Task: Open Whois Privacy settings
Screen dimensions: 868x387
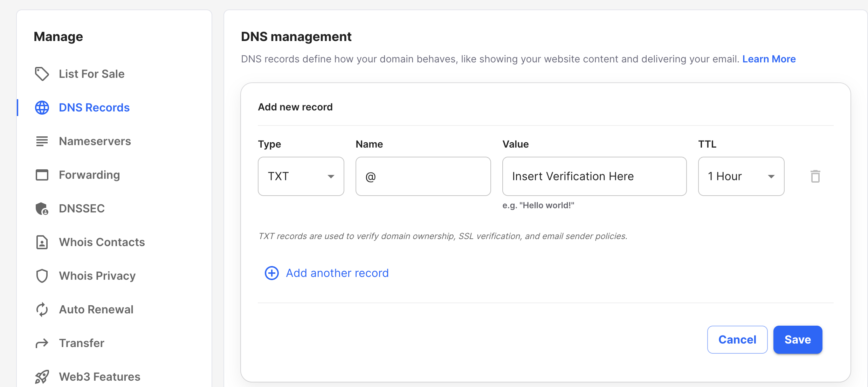Action: [97, 276]
